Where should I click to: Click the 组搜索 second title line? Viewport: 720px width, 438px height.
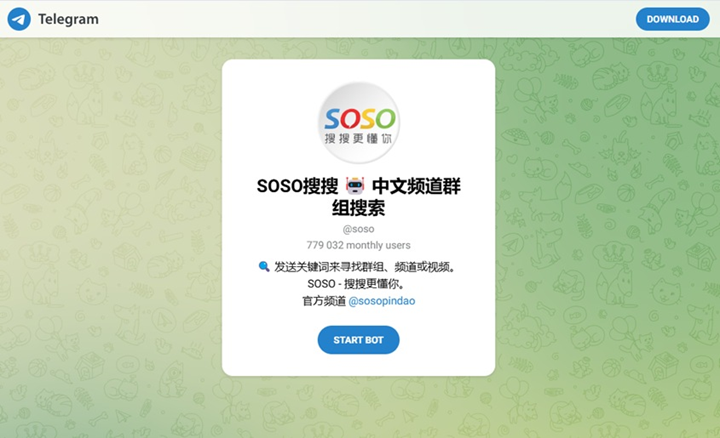pos(358,208)
